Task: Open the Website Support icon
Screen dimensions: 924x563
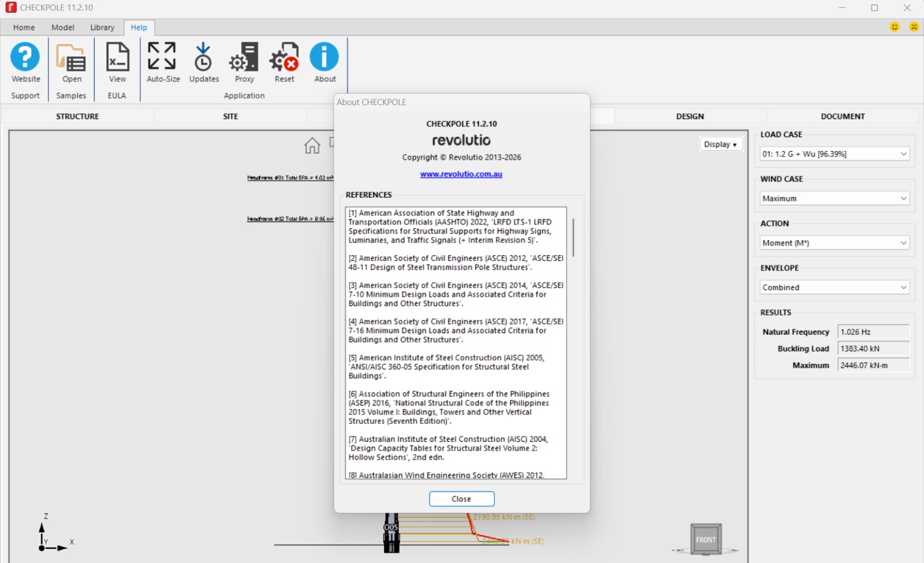Action: tap(25, 57)
